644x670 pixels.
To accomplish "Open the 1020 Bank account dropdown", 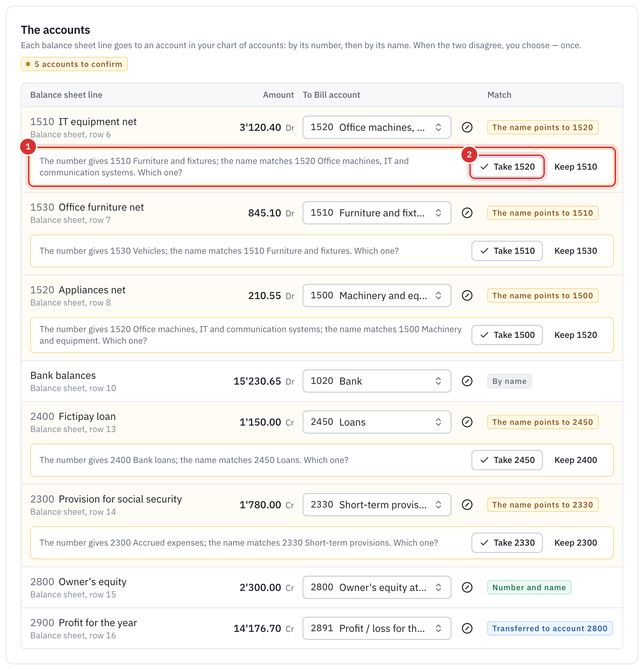I will tap(377, 381).
